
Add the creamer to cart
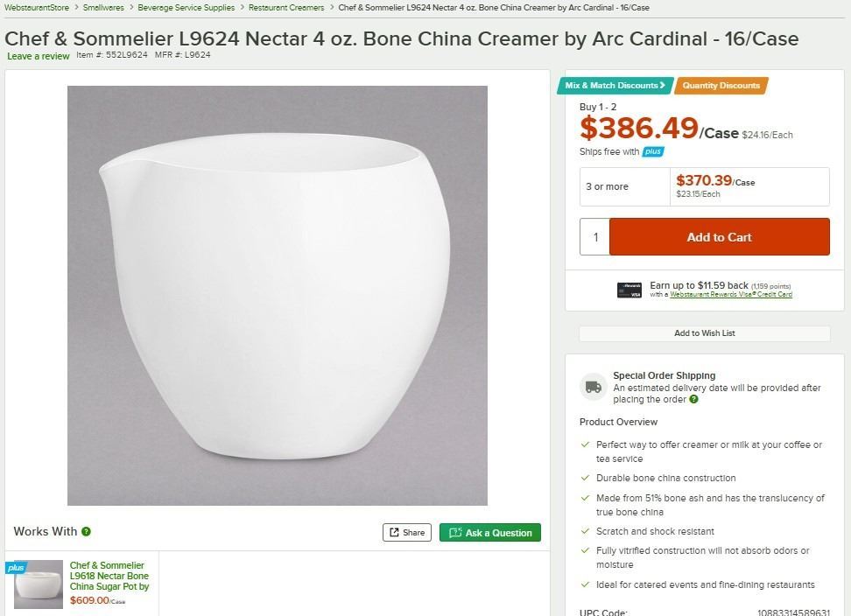(719, 237)
